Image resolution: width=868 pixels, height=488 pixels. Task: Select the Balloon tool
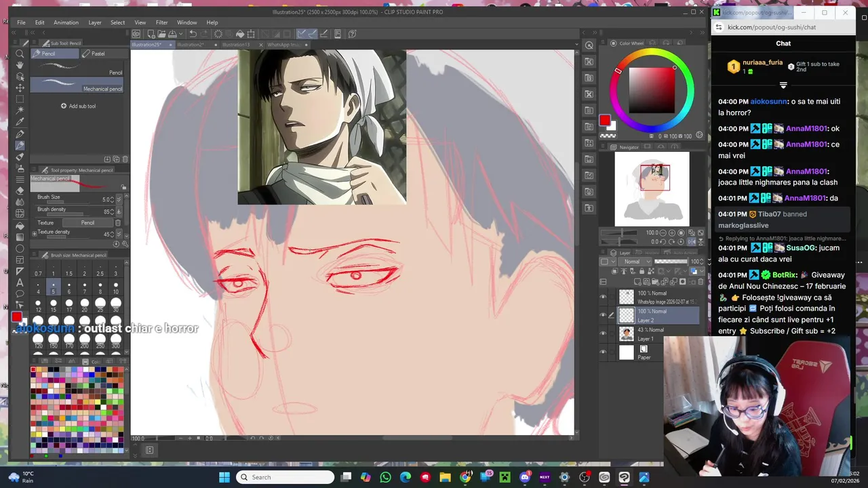point(20,293)
